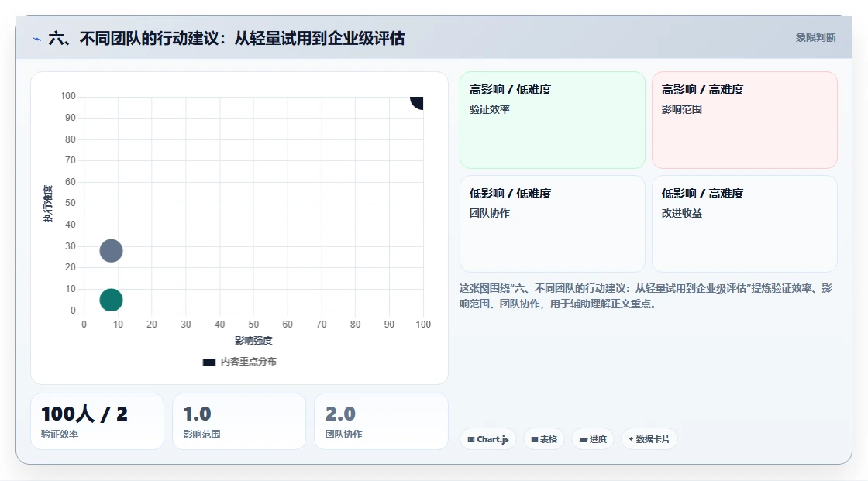This screenshot has height=481, width=868.
Task: Click the 进度 tag chip
Action: click(593, 439)
